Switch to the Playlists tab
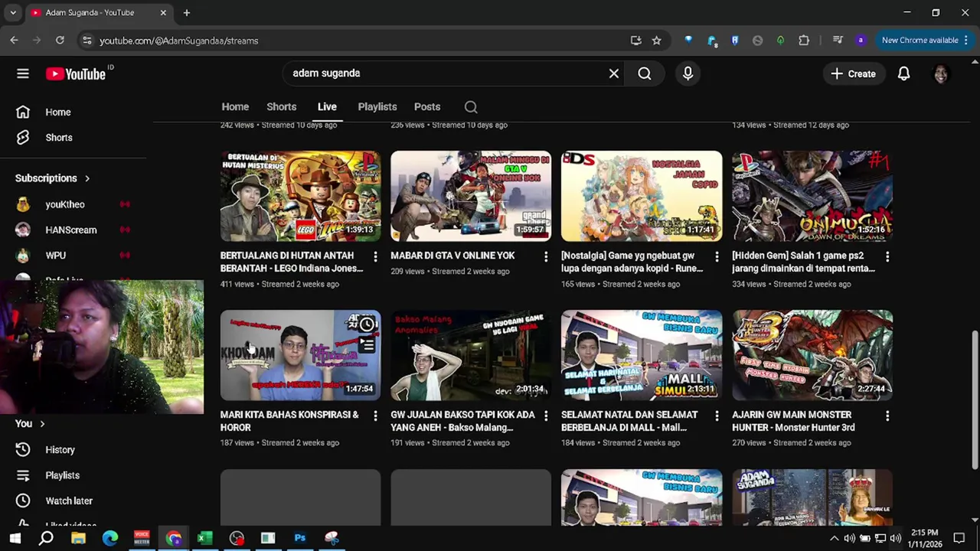This screenshot has width=980, height=551. [x=377, y=107]
